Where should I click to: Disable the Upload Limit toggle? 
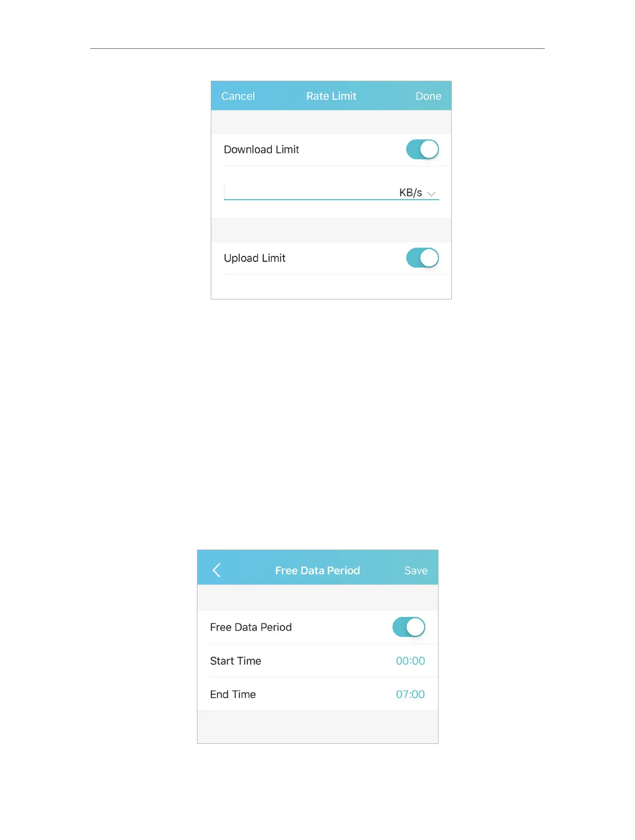422,258
